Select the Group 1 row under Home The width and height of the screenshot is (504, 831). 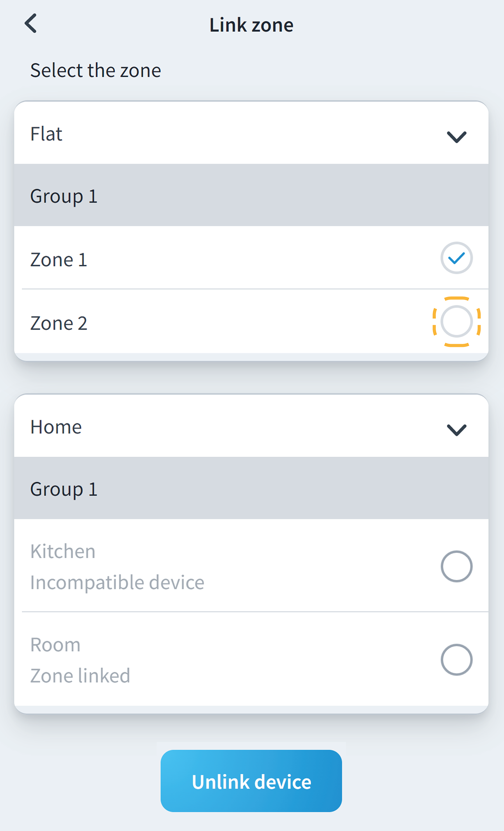(x=64, y=489)
